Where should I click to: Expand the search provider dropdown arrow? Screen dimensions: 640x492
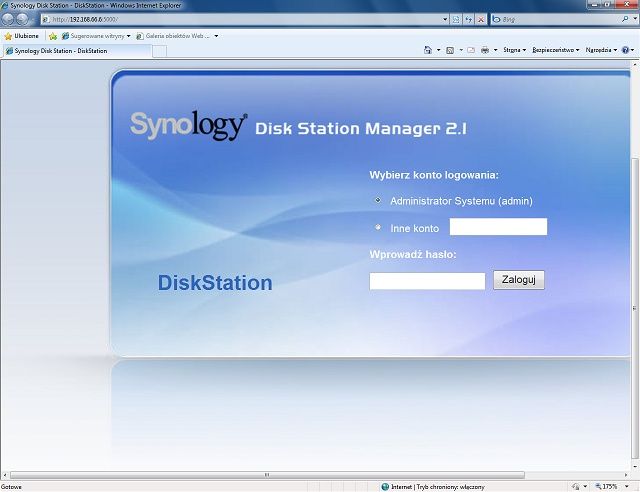634,19
